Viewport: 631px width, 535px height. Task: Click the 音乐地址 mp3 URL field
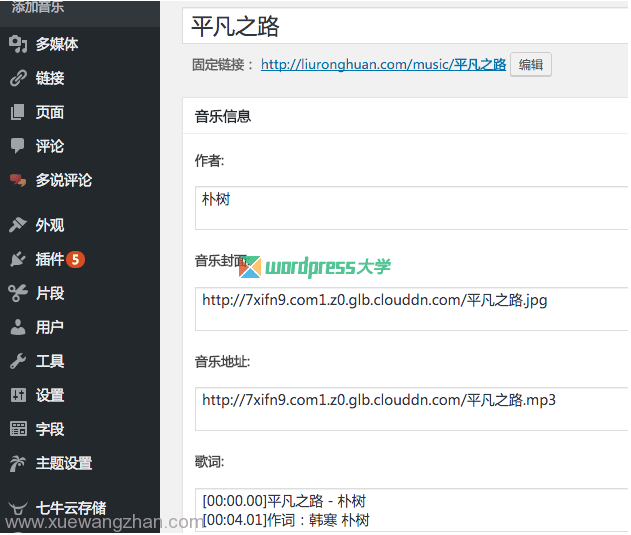411,408
